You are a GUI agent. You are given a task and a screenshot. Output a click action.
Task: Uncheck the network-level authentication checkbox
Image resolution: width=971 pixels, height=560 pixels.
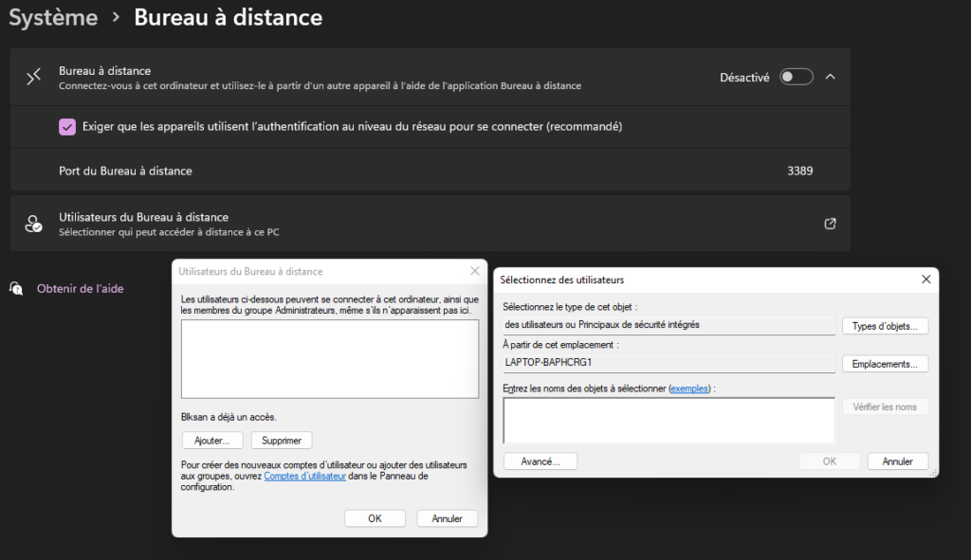point(67,127)
